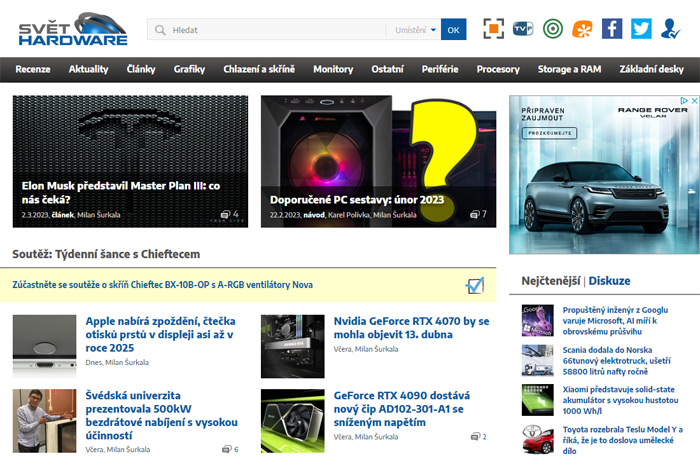This screenshot has width=700, height=461.
Task: Open the TVF icon link
Action: [523, 29]
